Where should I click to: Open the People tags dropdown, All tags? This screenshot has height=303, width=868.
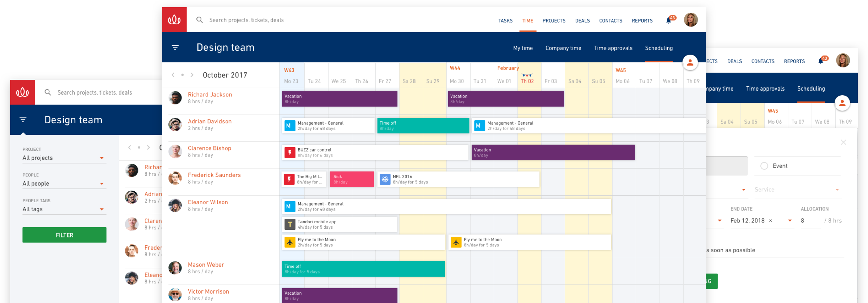click(64, 209)
